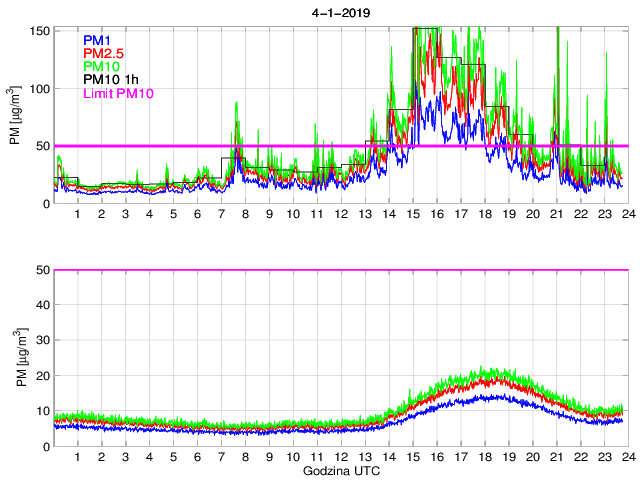The height and width of the screenshot is (480, 640).
Task: Click the upper chart's PM y-axis label
Action: [x=15, y=116]
